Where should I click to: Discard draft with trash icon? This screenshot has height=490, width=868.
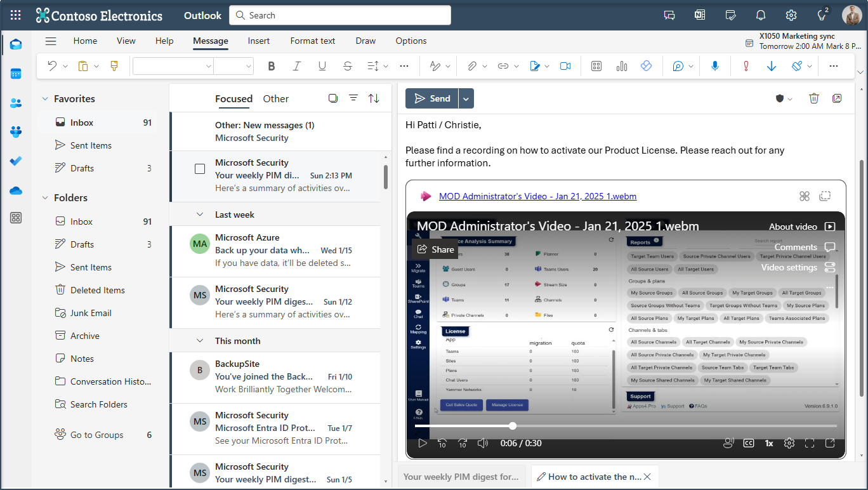tap(814, 98)
